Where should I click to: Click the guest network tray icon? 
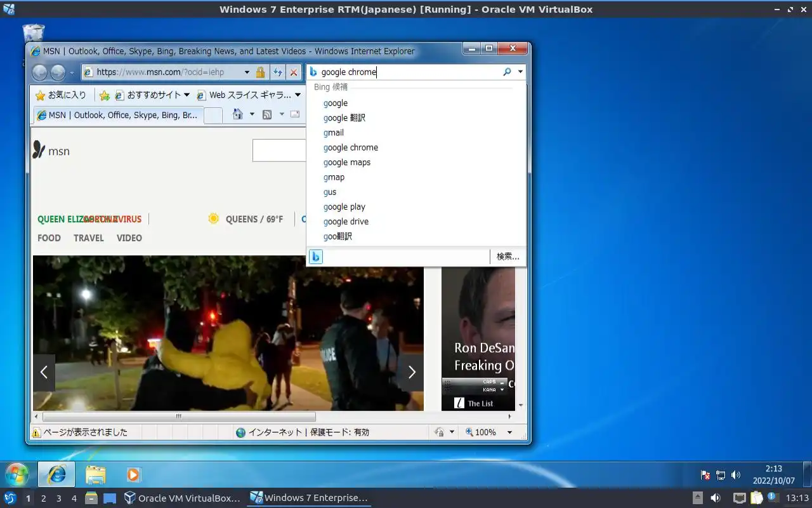coord(721,475)
